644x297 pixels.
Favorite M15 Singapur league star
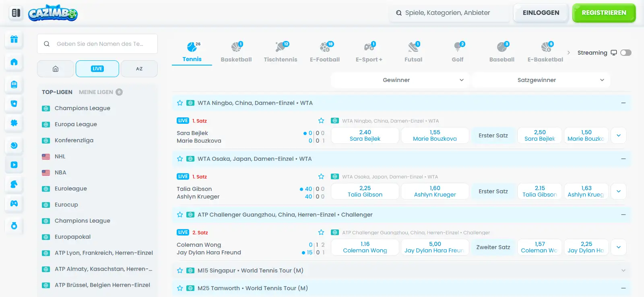(x=180, y=270)
